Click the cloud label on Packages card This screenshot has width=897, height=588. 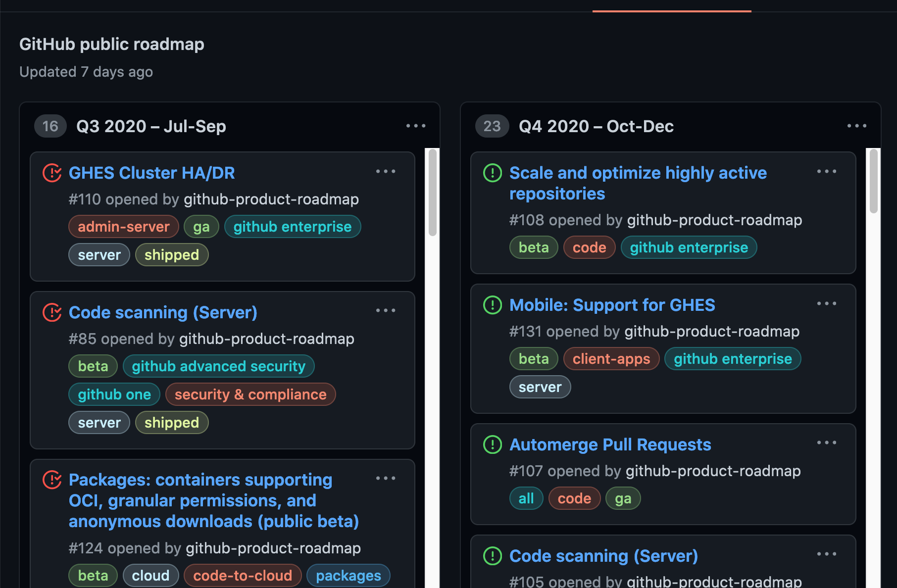pyautogui.click(x=151, y=576)
